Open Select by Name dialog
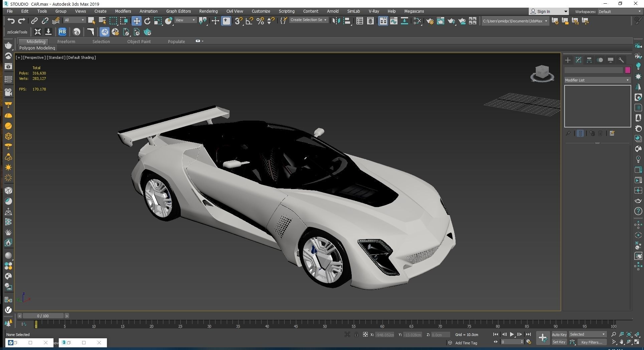This screenshot has width=644, height=350. pyautogui.click(x=102, y=21)
